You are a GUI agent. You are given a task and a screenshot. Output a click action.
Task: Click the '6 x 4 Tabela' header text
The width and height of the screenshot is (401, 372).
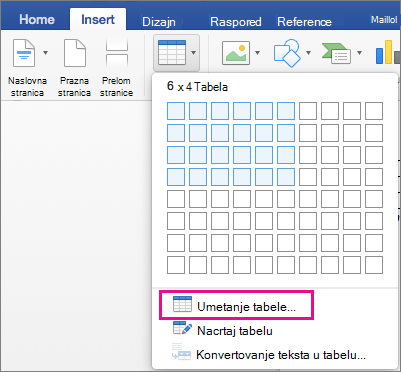pyautogui.click(x=197, y=87)
